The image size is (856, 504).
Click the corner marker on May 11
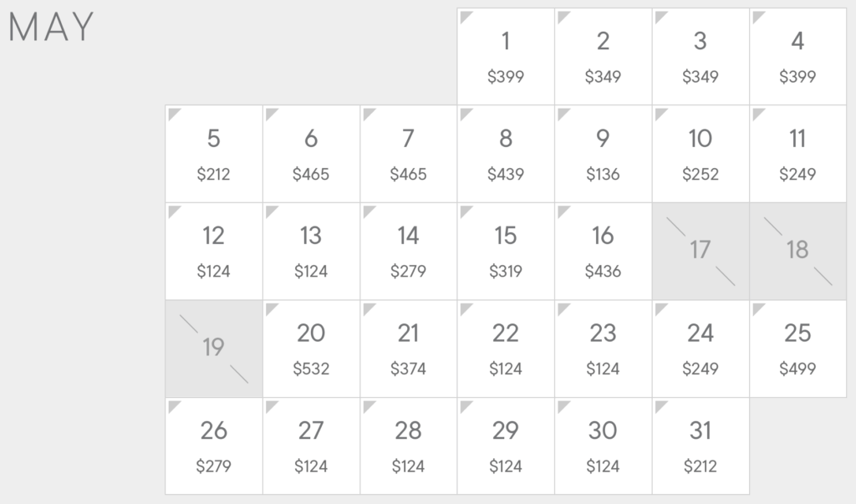(758, 115)
